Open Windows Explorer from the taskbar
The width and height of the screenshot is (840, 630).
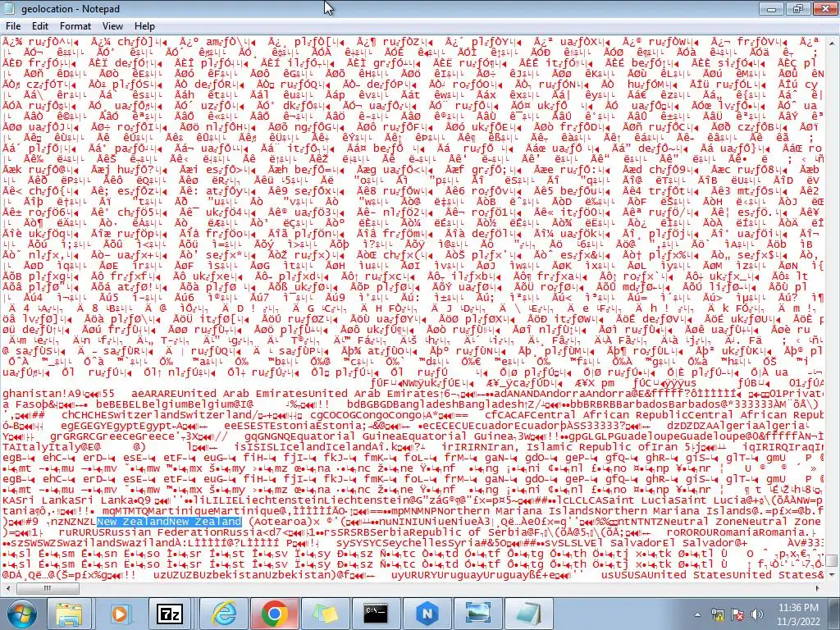pos(70,614)
